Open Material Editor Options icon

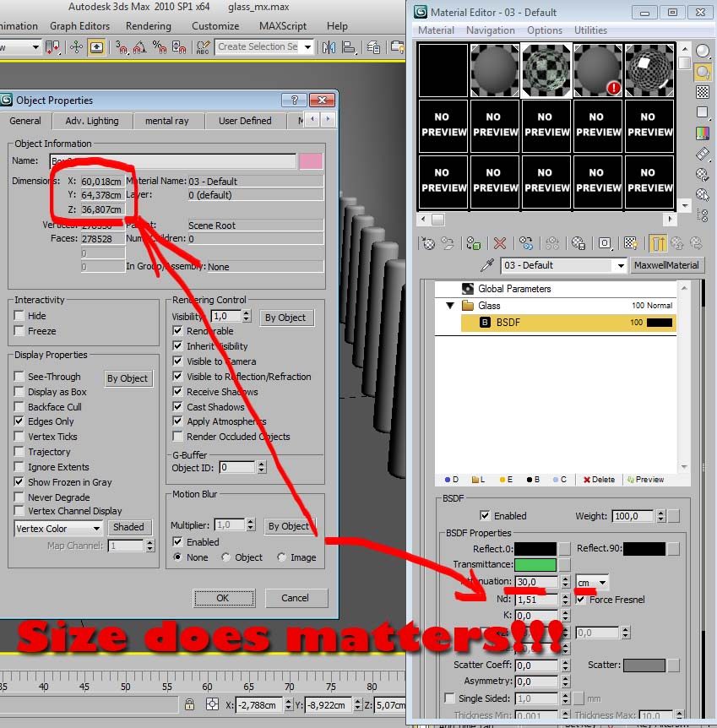point(703,174)
